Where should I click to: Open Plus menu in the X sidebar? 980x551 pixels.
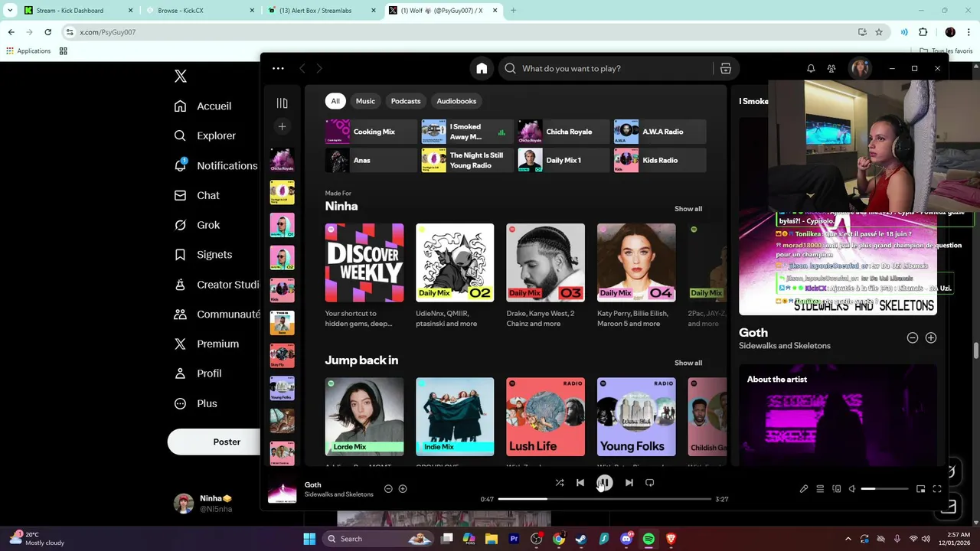tap(197, 403)
